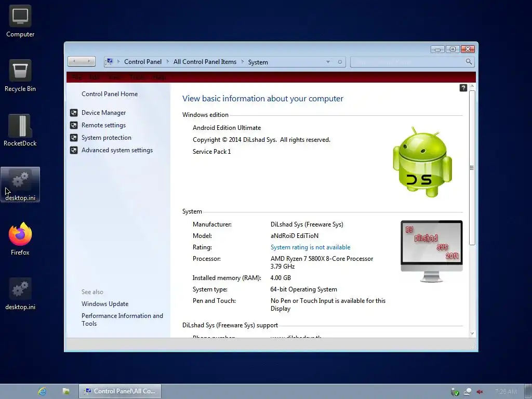
Task: Click the shield icon beside System protection
Action: pyautogui.click(x=74, y=138)
